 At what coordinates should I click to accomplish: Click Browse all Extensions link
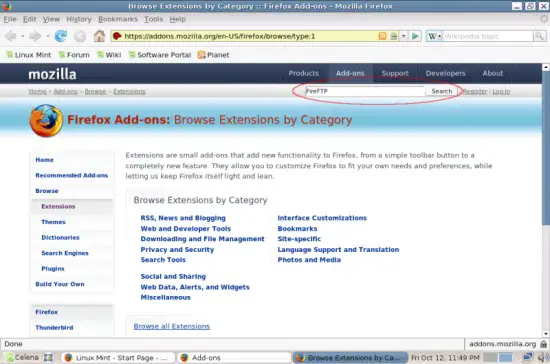(x=172, y=326)
